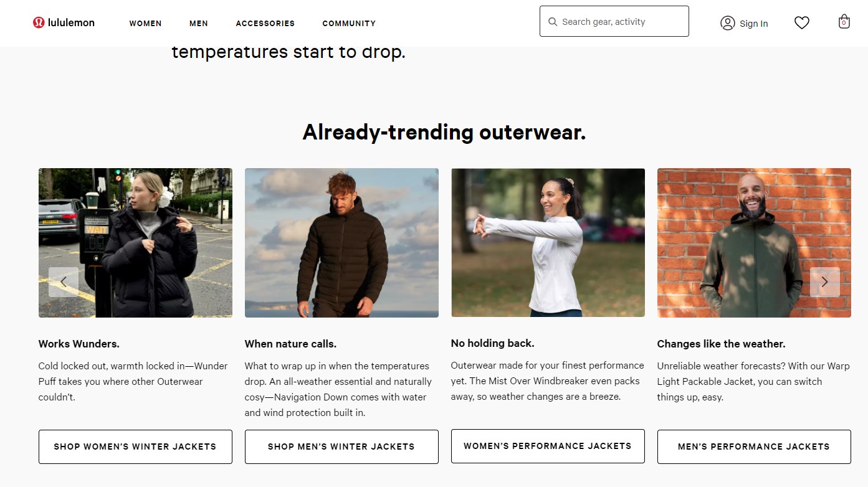Open the Wunder Puff jacket photo

coord(135,243)
